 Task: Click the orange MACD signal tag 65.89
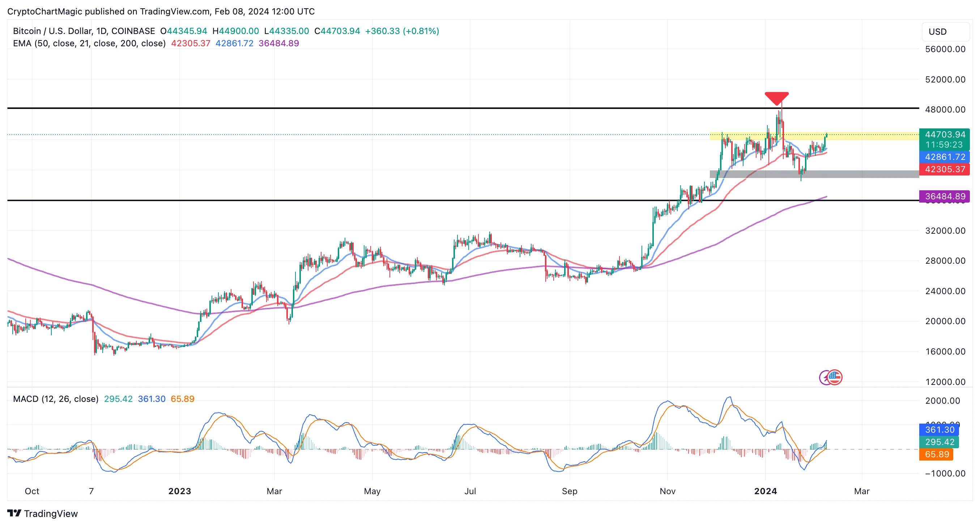pyautogui.click(x=936, y=454)
